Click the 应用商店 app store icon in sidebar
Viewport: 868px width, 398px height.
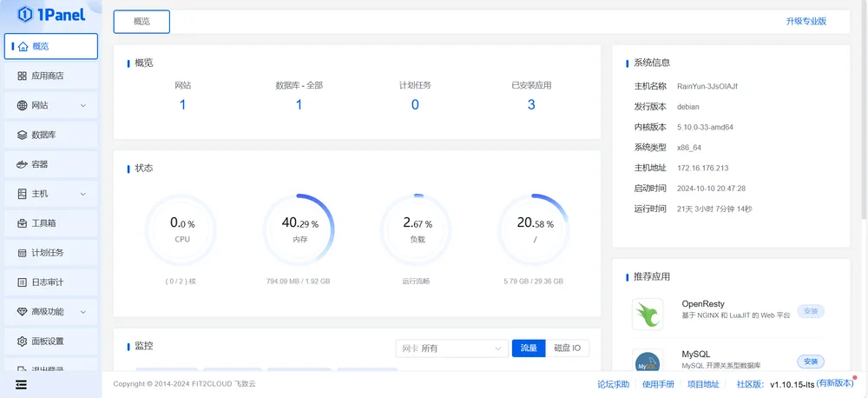23,76
